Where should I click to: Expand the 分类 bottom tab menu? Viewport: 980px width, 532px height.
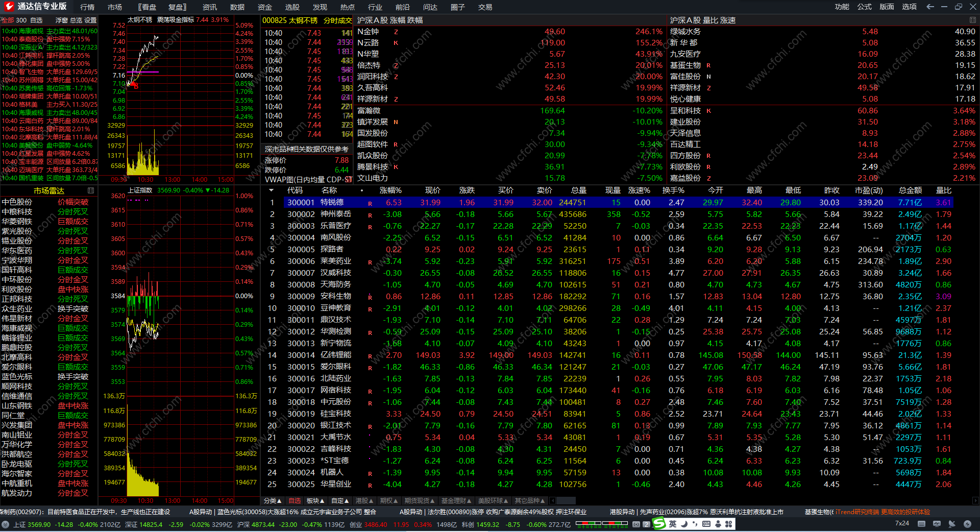(x=273, y=501)
